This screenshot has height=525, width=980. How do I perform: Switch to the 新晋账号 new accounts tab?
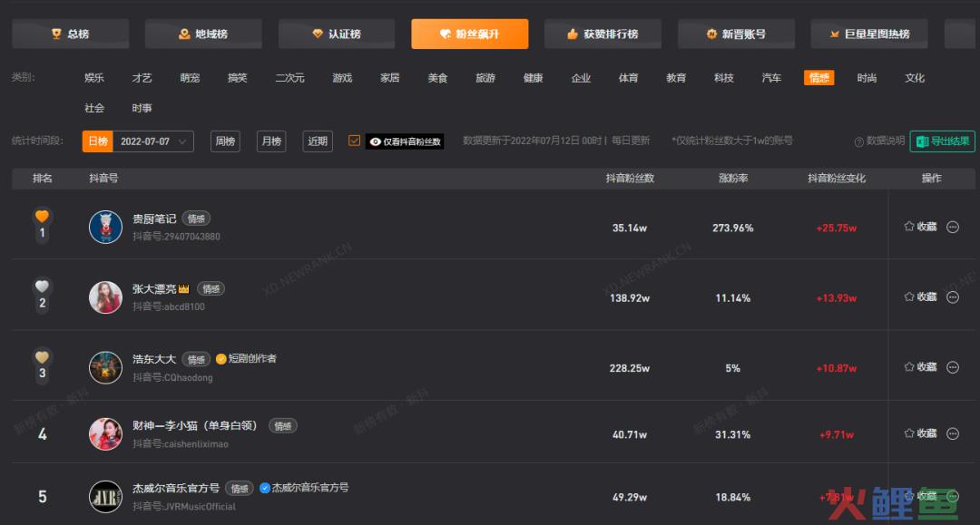[x=736, y=34]
